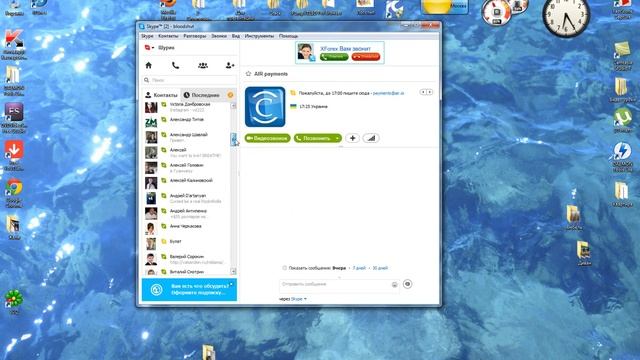Switch to the Контакты tab

[161, 95]
